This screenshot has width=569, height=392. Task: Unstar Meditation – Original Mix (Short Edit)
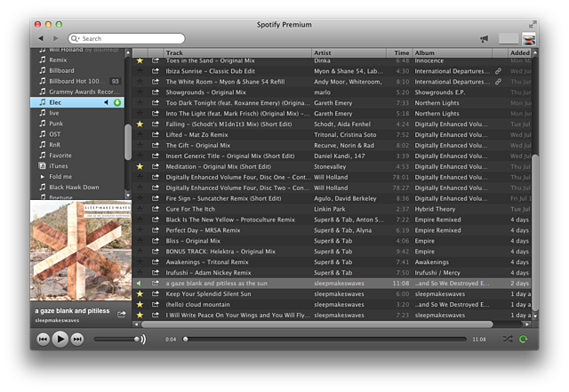pos(140,166)
